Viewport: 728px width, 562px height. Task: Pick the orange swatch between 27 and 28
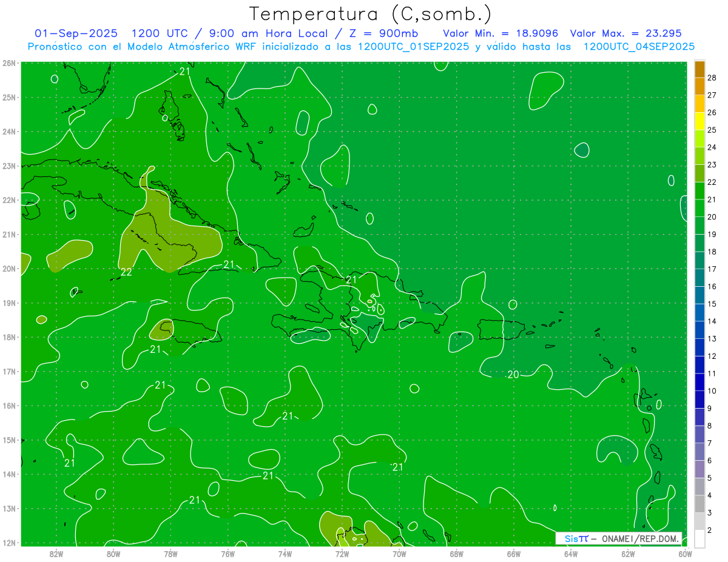[699, 86]
